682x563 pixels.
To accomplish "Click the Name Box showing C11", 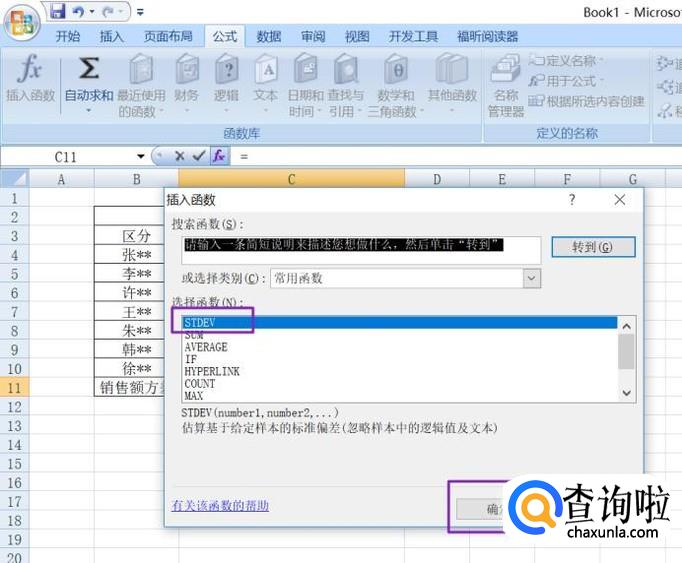I will pyautogui.click(x=66, y=157).
